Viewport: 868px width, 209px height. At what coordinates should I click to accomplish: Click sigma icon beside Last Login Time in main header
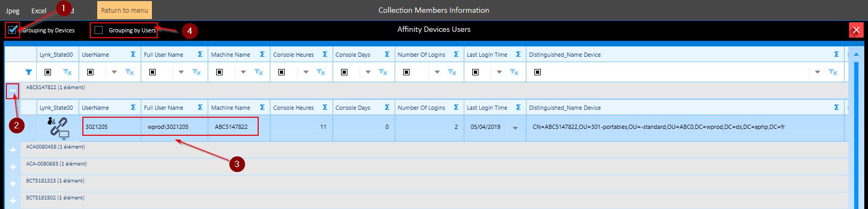518,55
